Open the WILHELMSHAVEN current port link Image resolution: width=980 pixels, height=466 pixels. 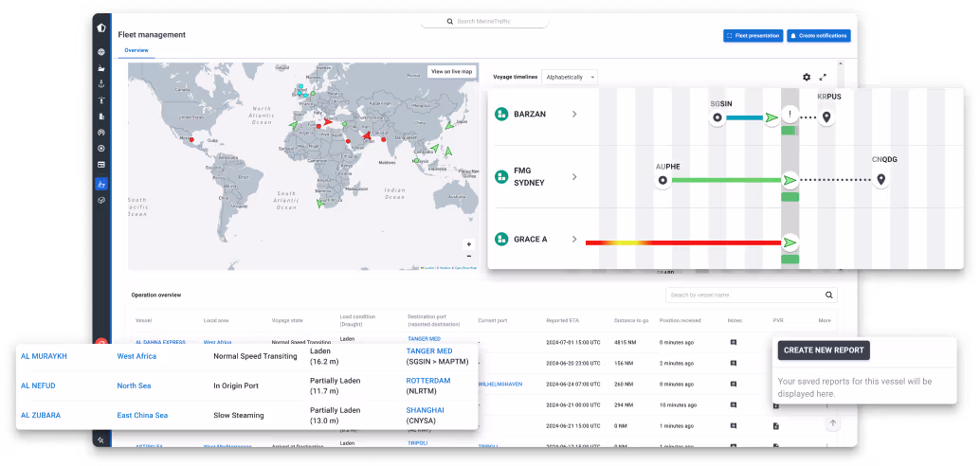pos(500,384)
